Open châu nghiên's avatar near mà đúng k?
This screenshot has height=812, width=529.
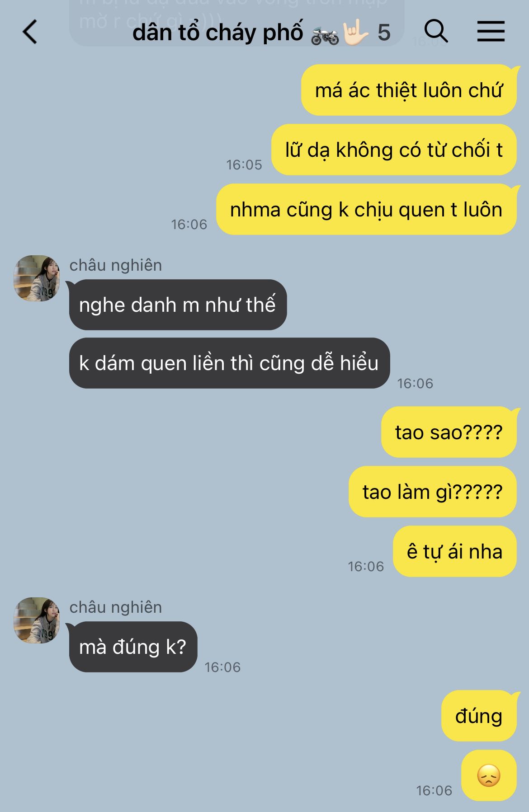[x=37, y=620]
